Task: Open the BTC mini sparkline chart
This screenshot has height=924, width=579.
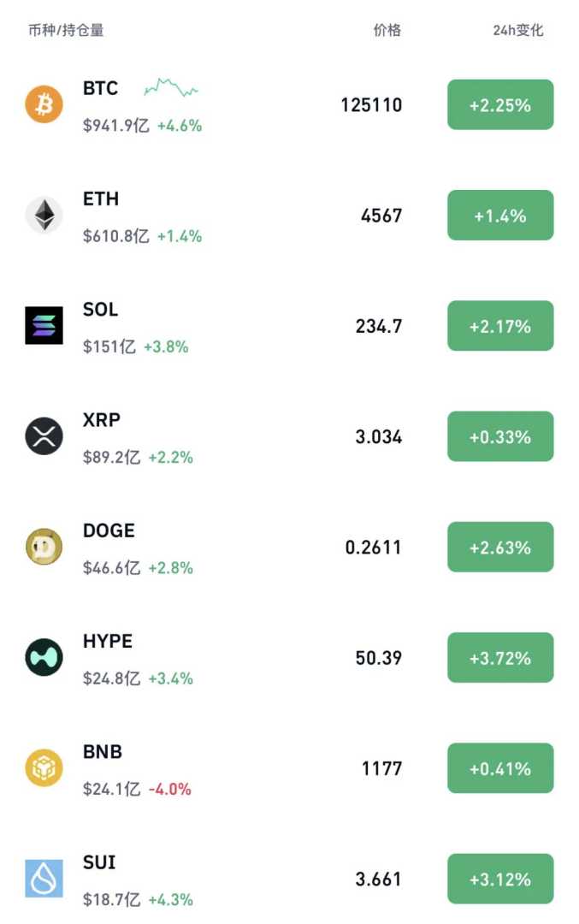Action: (x=171, y=87)
